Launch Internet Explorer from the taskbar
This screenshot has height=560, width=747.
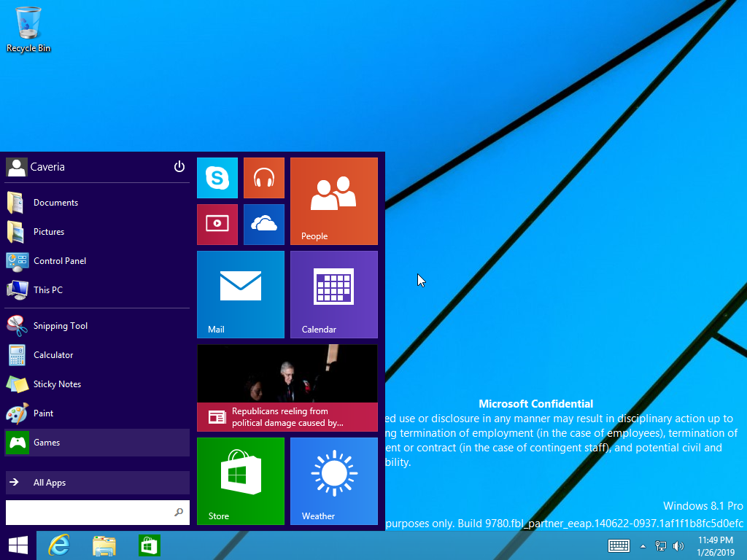[x=59, y=545]
